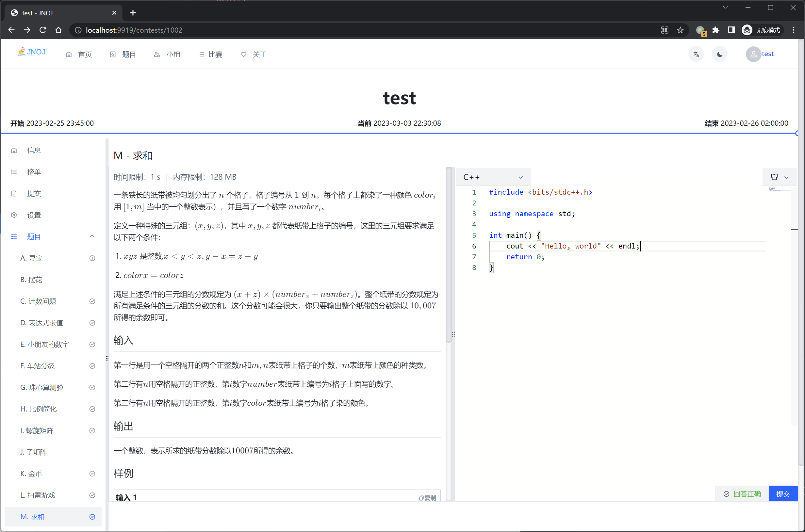Image resolution: width=805 pixels, height=532 pixels.
Task: Open 信息 in the contest sidebar
Action: click(53, 150)
